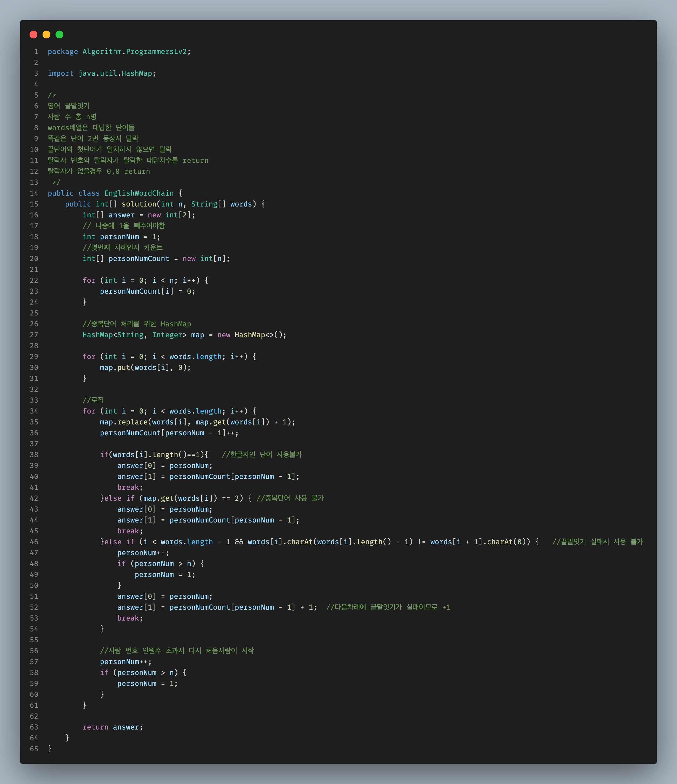The image size is (677, 784).
Task: Click HashMap in the import statement
Action: coord(136,73)
